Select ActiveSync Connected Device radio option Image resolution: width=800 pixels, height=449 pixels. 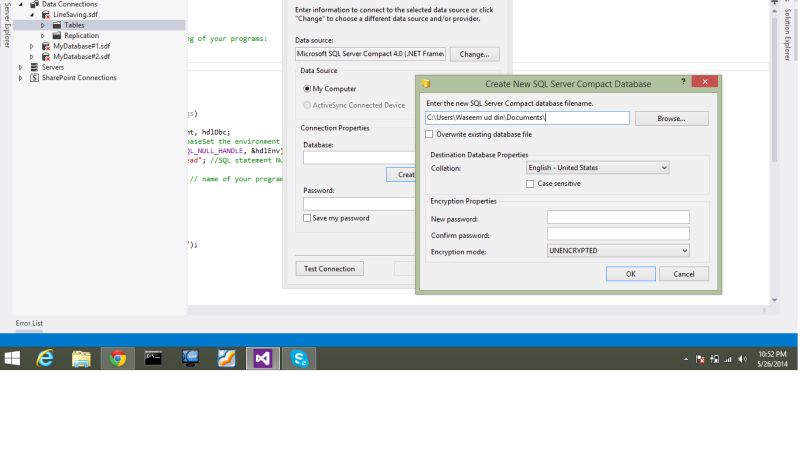[307, 105]
